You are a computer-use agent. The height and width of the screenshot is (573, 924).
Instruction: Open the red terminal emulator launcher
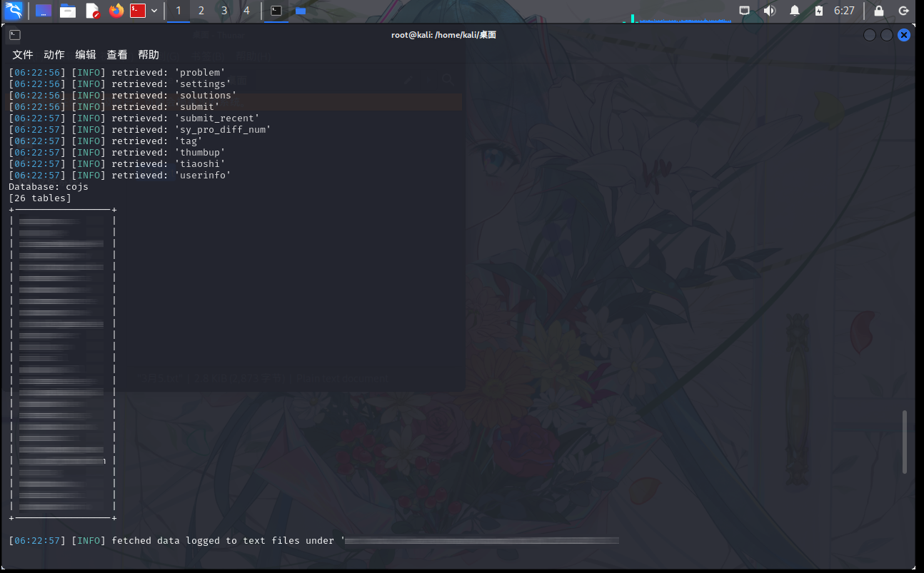(138, 11)
